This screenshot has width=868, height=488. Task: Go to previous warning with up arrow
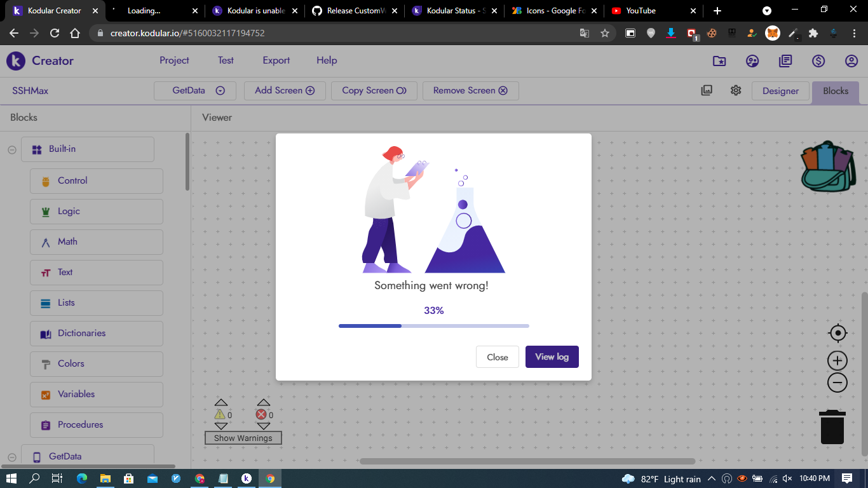221,402
